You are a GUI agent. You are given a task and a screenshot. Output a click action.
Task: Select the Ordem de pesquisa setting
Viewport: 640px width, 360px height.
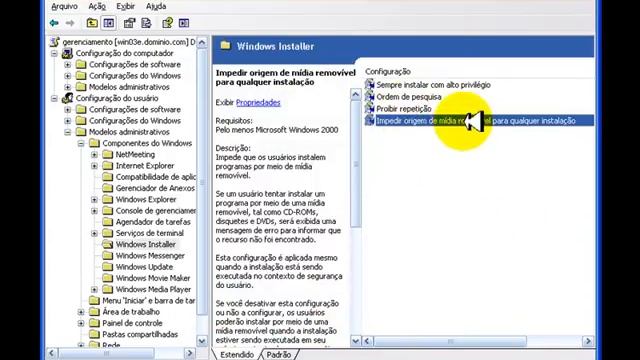pyautogui.click(x=409, y=97)
